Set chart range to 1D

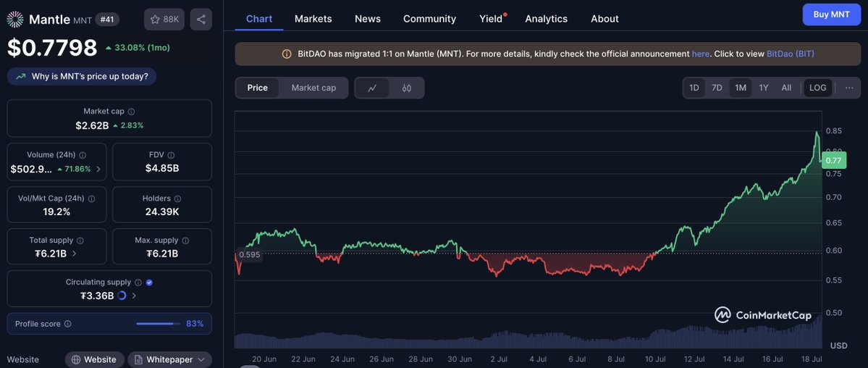[x=694, y=88]
